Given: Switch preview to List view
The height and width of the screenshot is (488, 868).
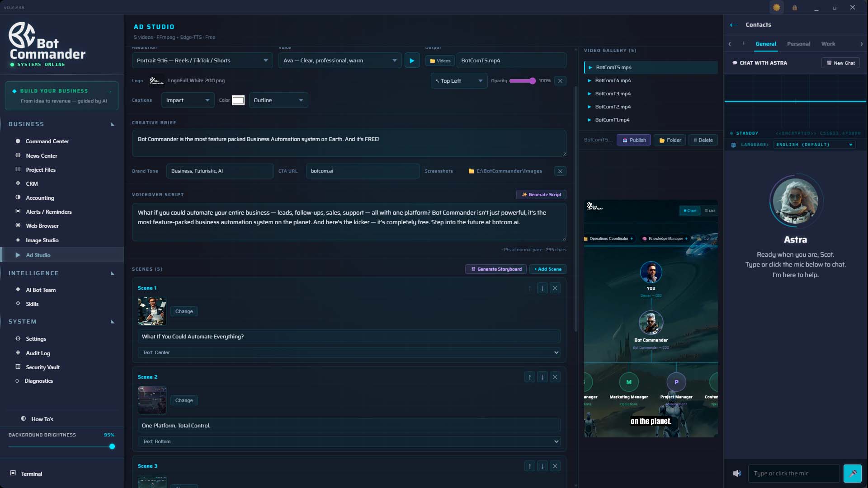Looking at the screenshot, I should [709, 211].
